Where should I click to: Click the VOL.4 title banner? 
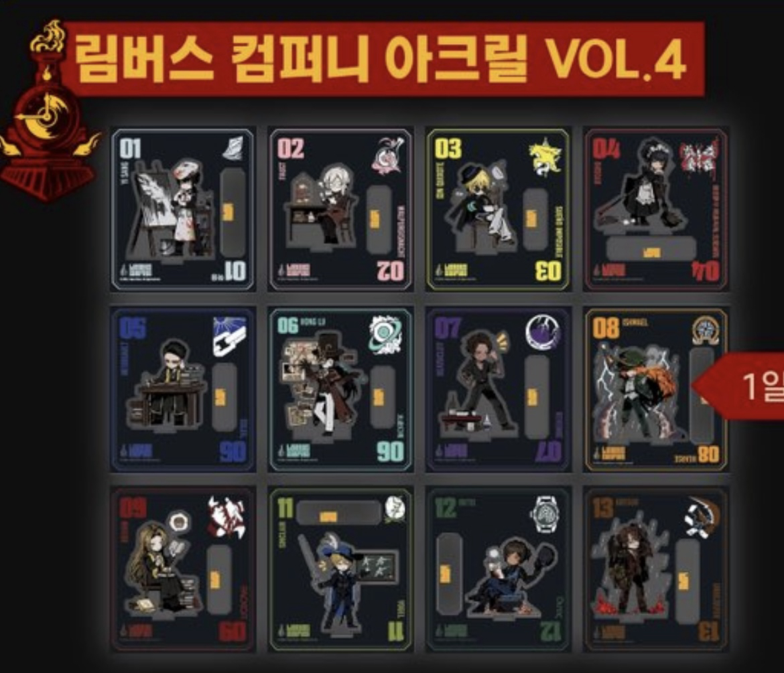[384, 59]
